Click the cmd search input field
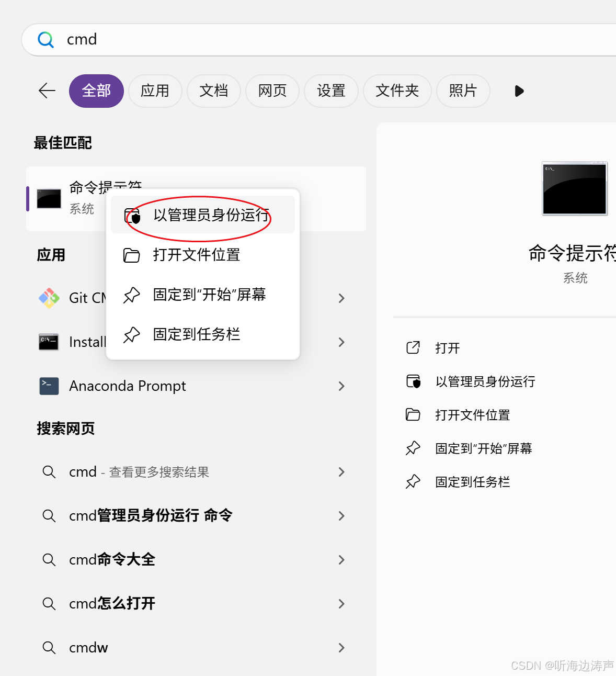616x676 pixels. (x=319, y=40)
